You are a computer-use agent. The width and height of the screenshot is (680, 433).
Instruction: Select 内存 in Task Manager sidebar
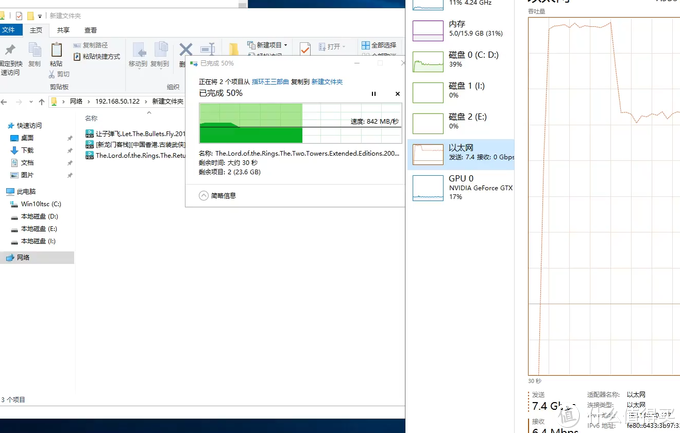(x=461, y=30)
